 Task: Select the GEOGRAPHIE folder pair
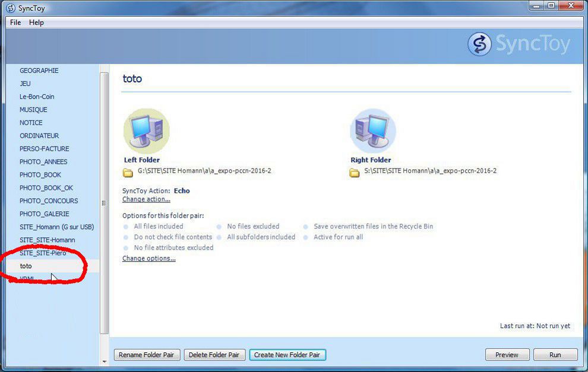tap(39, 71)
